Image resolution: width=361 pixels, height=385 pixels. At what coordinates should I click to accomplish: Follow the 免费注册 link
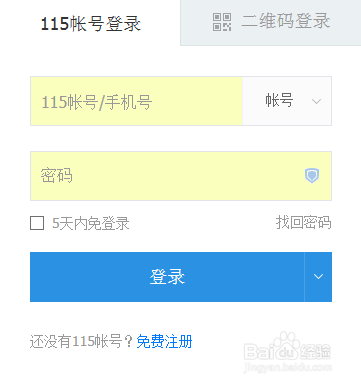coord(164,341)
